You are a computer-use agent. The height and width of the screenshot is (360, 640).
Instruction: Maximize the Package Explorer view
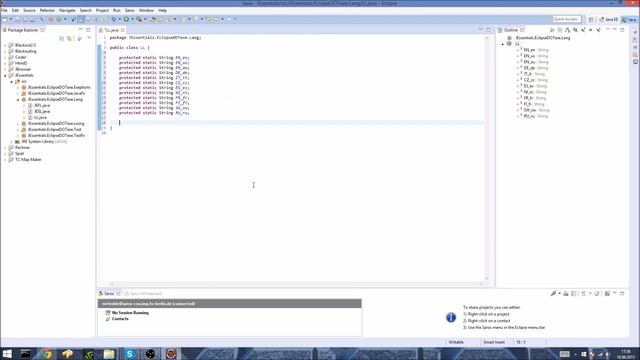pyautogui.click(x=88, y=30)
